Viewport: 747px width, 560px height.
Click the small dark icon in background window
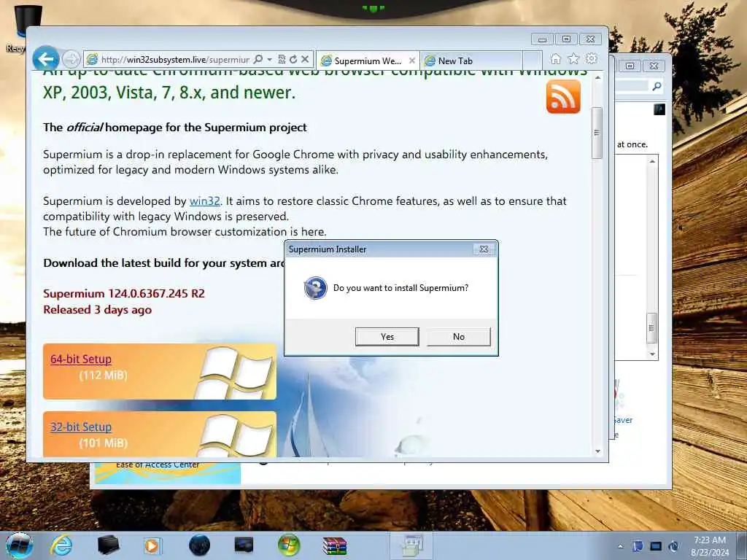(659, 109)
